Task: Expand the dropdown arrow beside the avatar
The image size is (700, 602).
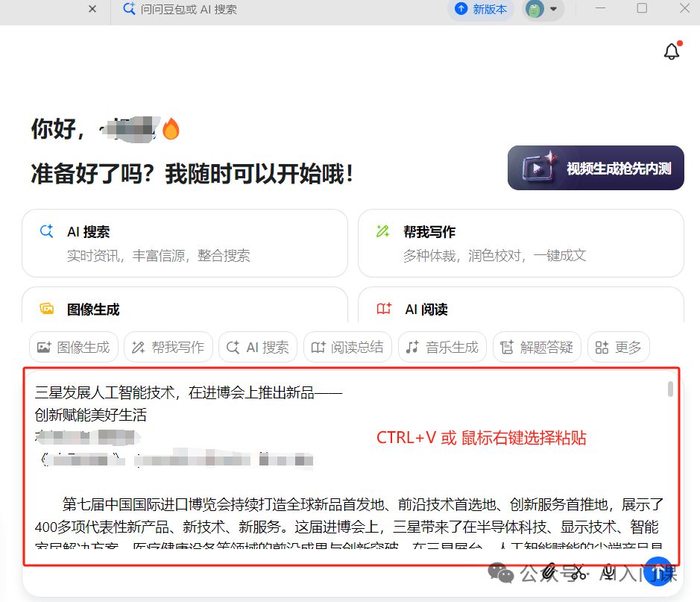Action: (x=554, y=9)
